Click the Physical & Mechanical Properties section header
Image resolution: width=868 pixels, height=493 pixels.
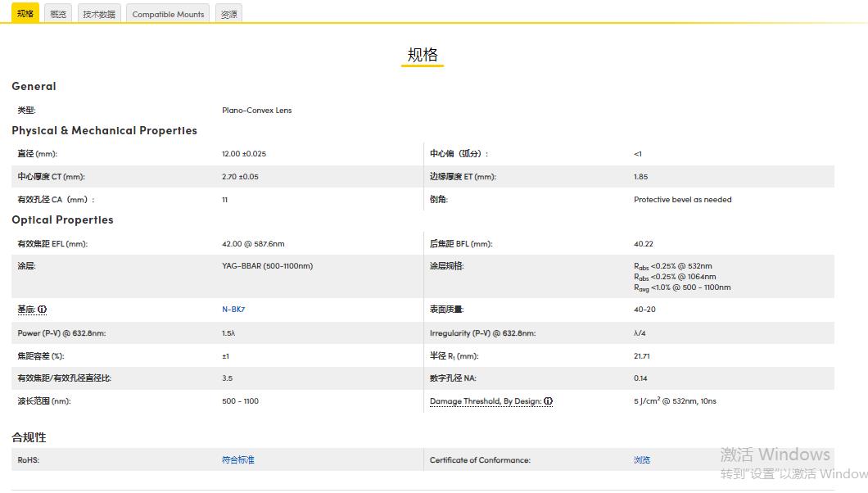[x=104, y=130]
